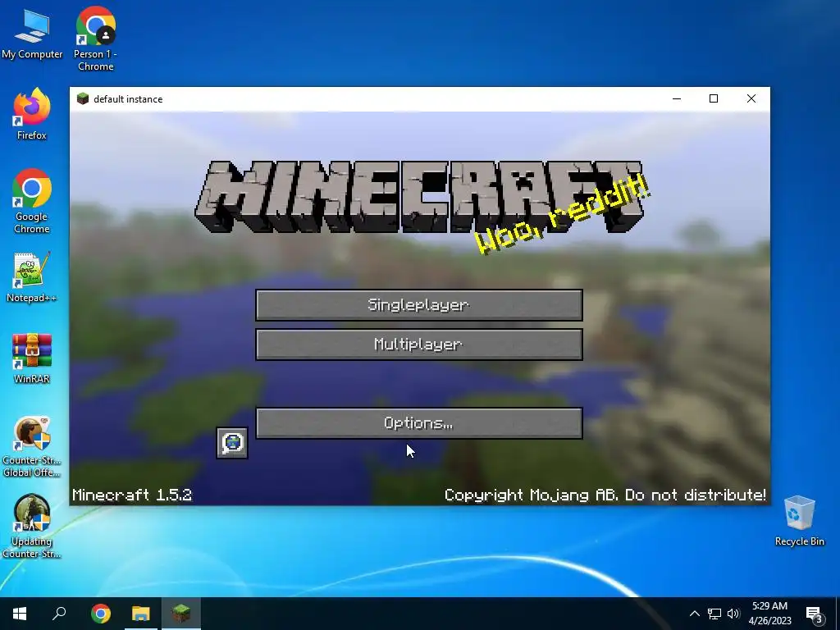This screenshot has width=840, height=630.
Task: Click the language globe button
Action: pyautogui.click(x=232, y=442)
